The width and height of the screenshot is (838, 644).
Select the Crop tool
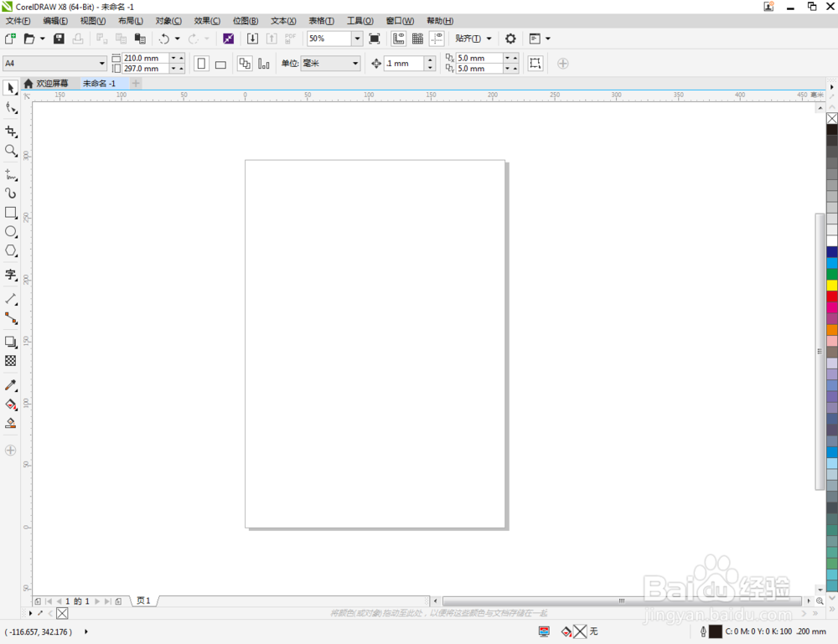(10, 131)
